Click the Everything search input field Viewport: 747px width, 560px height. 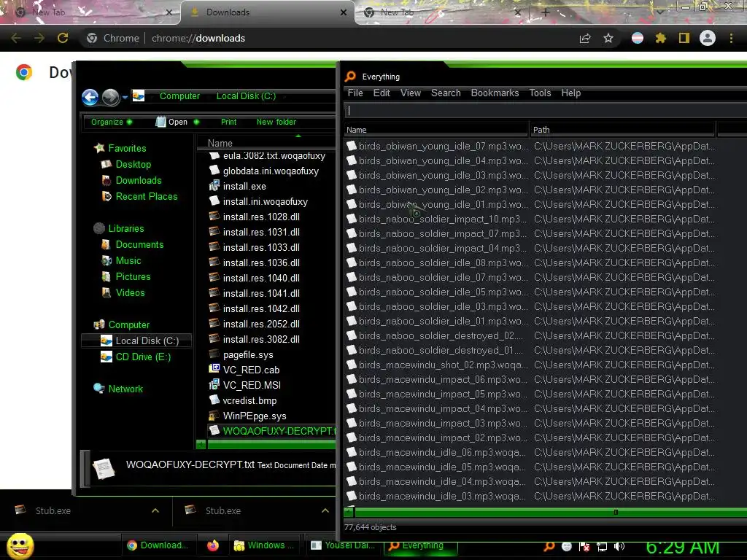click(x=545, y=111)
